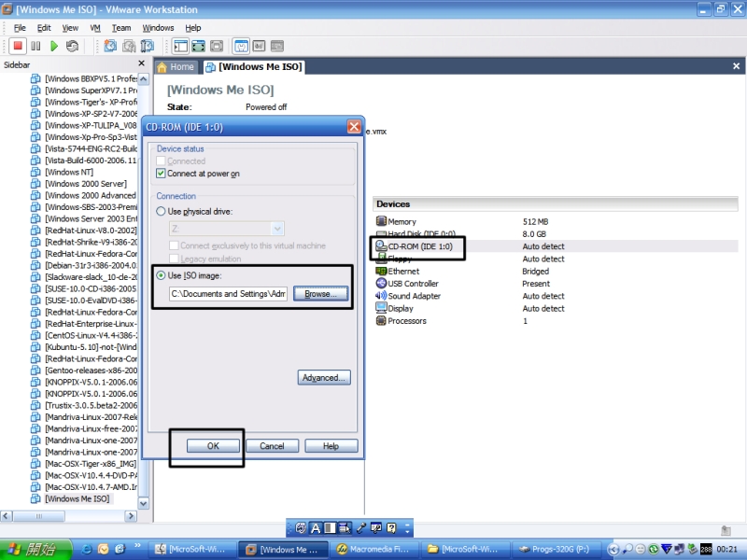The image size is (747, 560).
Task: Click the sidebar scroll right arrow
Action: (x=131, y=516)
